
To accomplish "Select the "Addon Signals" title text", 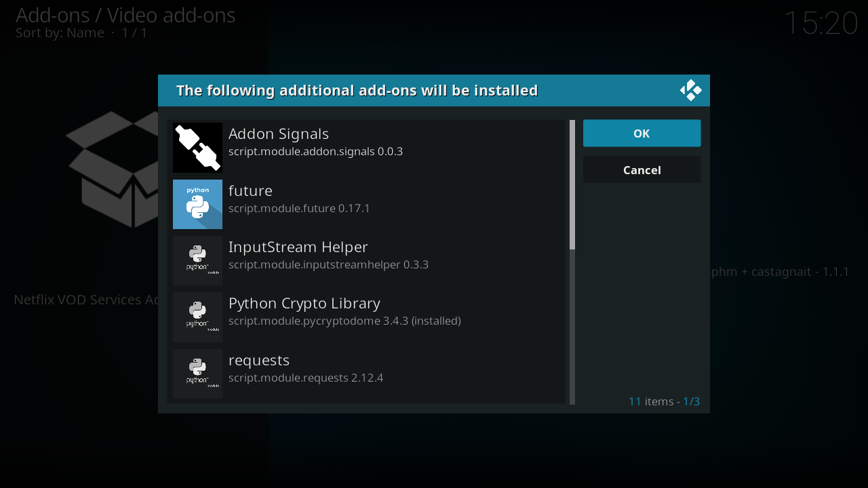I will pos(278,134).
